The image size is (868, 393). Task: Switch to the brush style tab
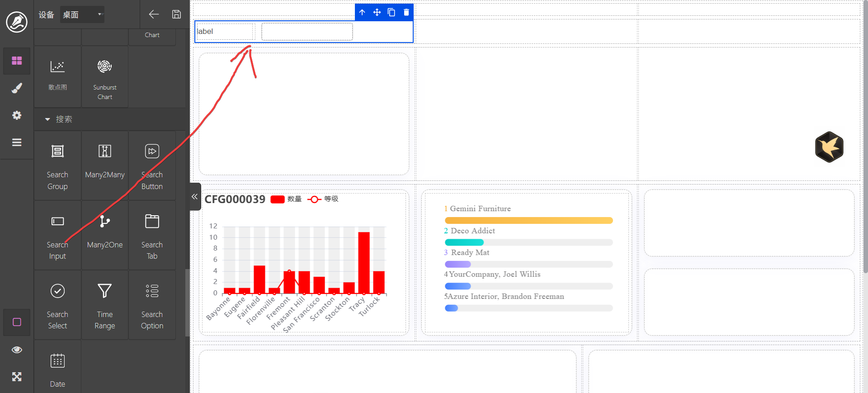pos(17,88)
